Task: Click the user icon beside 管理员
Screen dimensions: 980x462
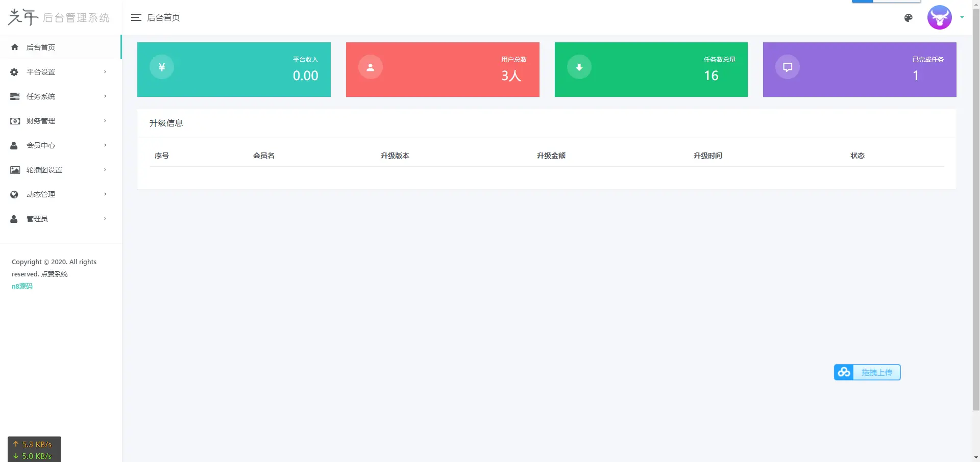Action: (14, 219)
